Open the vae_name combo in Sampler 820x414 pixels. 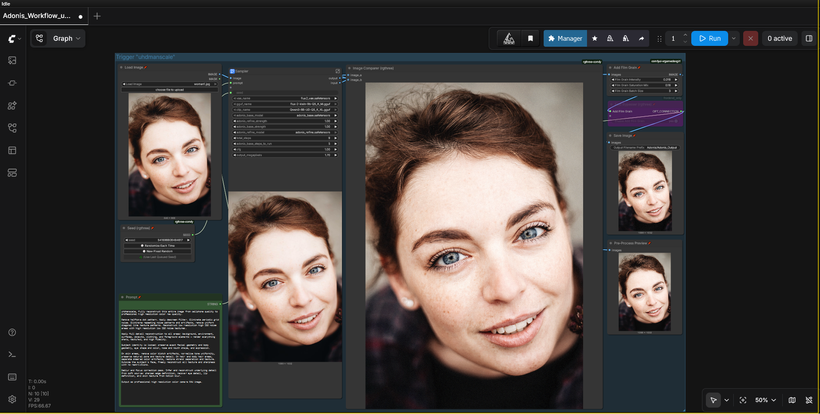click(x=285, y=98)
